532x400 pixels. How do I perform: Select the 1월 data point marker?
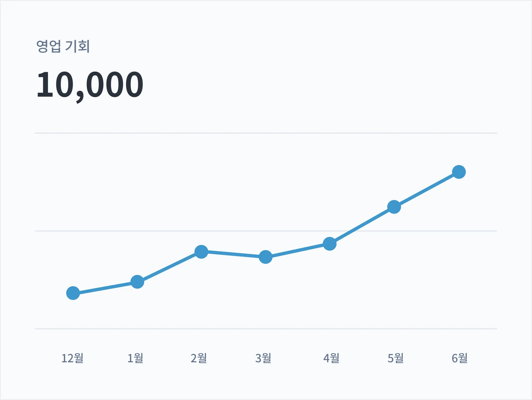(137, 282)
